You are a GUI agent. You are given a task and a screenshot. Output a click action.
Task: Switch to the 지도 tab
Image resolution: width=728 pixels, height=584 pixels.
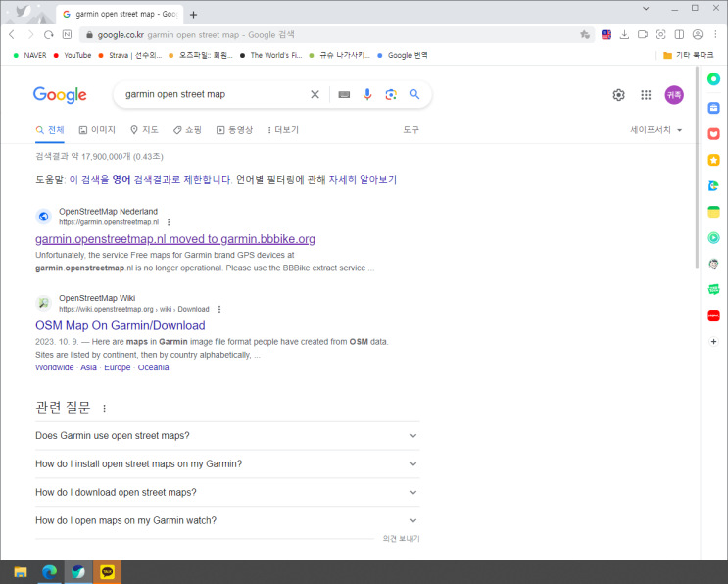(144, 130)
